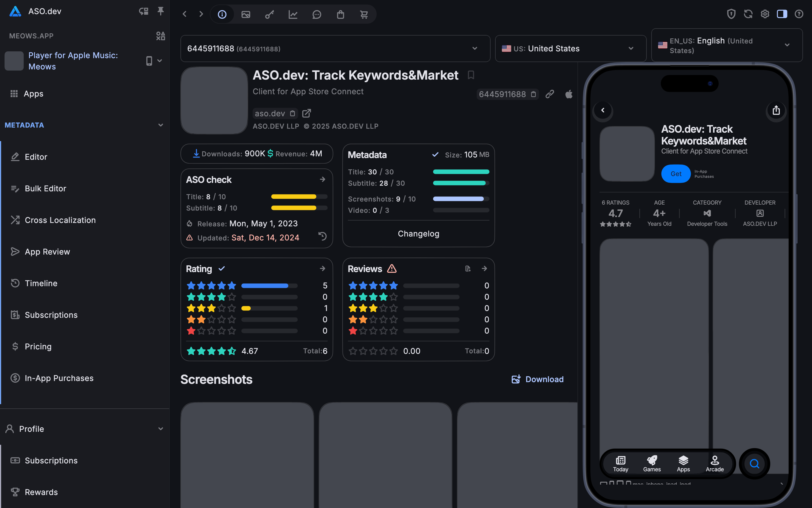Open App Store via Apple logo icon
Viewport: 812px width, 508px height.
pyautogui.click(x=569, y=95)
